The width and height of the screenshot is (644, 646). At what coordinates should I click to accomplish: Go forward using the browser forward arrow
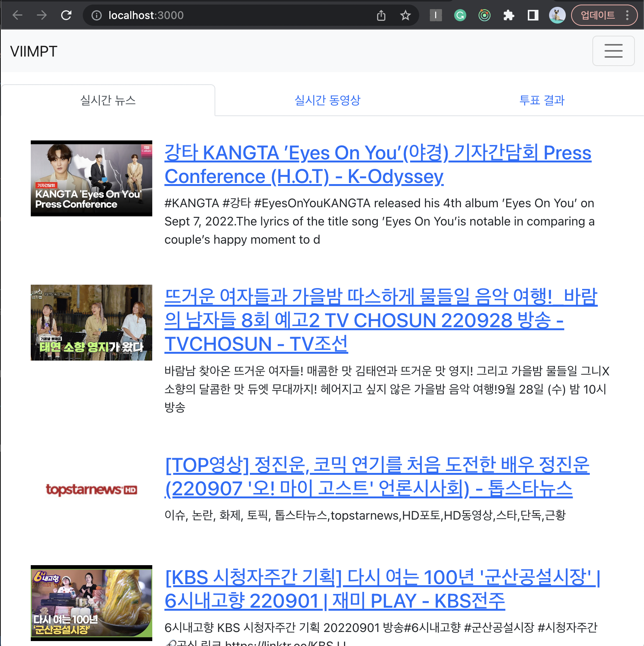tap(42, 15)
